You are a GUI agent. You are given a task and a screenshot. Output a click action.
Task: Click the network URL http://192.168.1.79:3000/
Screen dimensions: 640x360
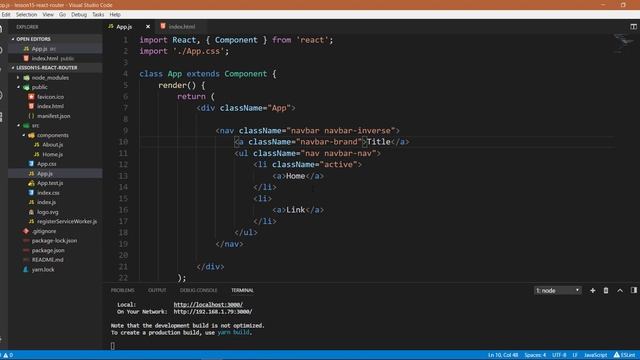point(213,311)
